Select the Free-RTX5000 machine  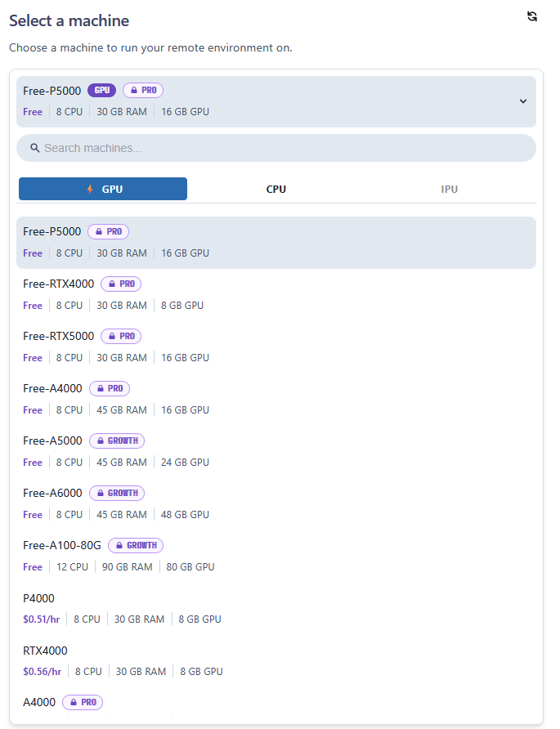276,347
